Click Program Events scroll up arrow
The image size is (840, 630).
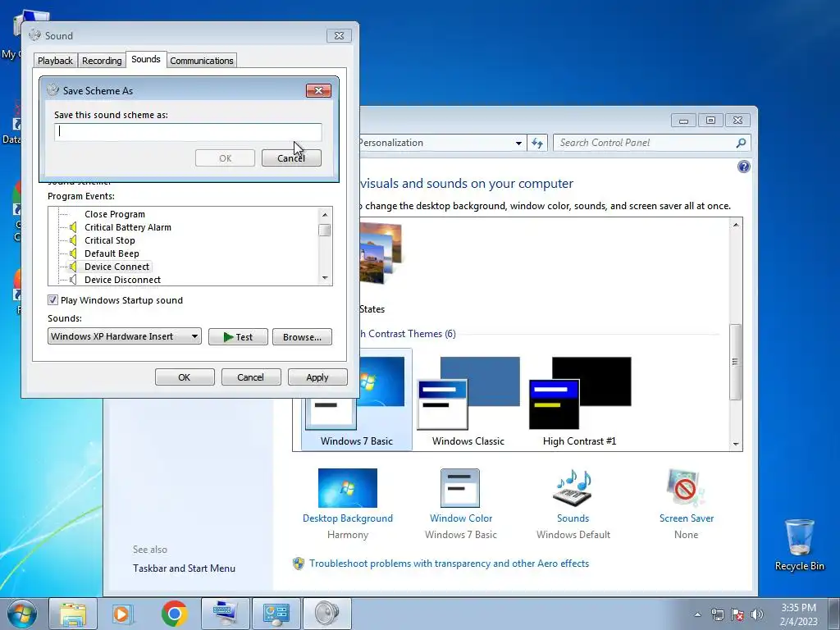325,215
